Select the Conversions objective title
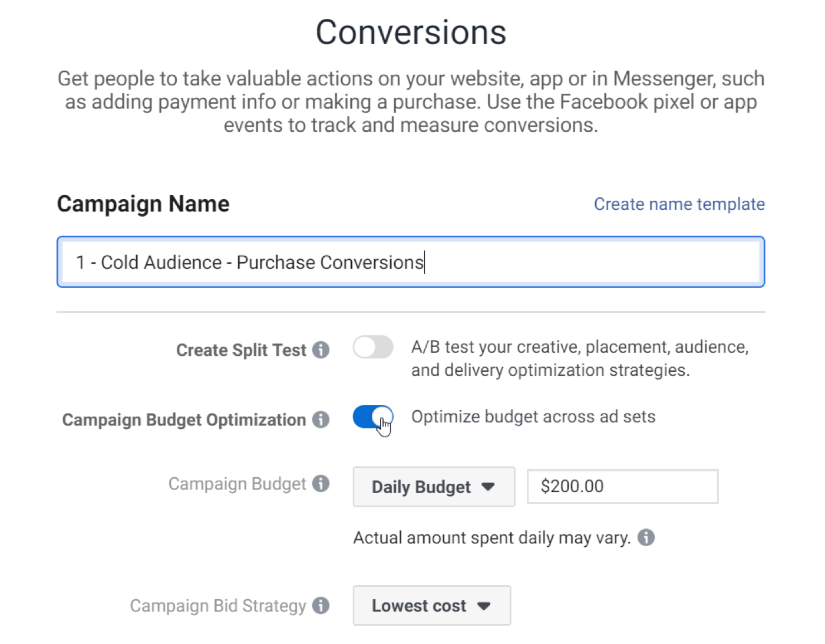 pos(412,31)
